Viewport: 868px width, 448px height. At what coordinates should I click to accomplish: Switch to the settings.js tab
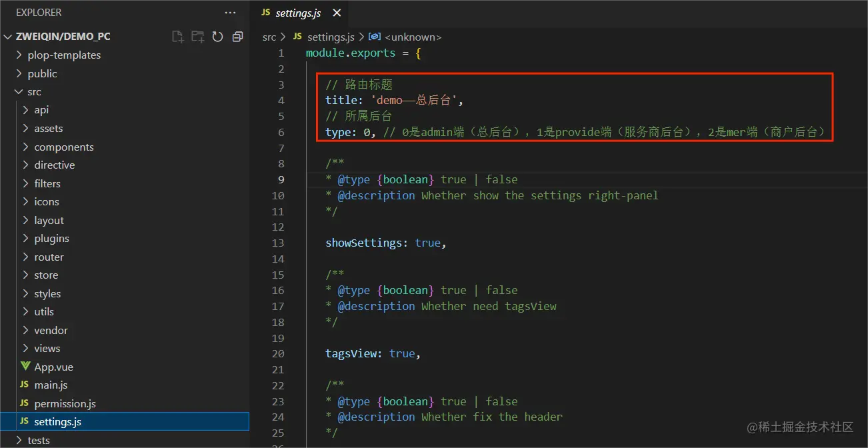[299, 13]
